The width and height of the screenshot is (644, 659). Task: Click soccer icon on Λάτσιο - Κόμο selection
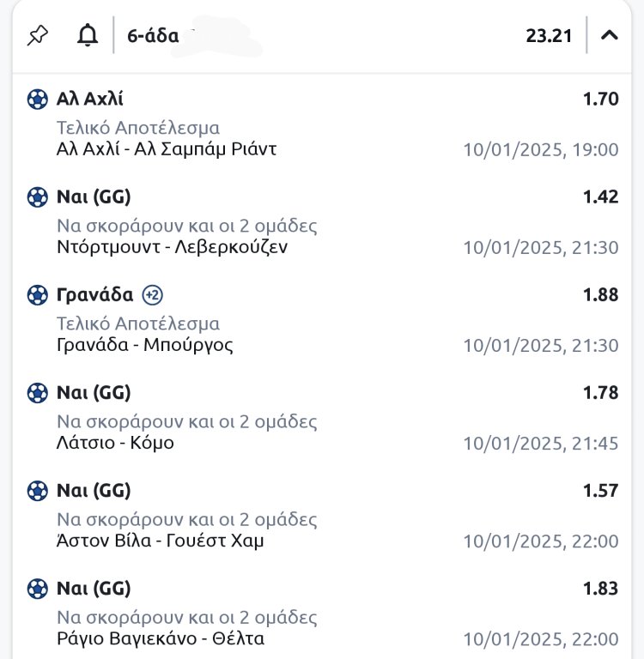(x=38, y=393)
